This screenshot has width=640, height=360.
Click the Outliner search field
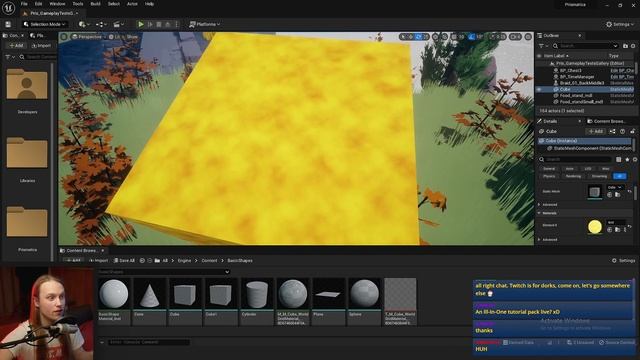pos(587,46)
